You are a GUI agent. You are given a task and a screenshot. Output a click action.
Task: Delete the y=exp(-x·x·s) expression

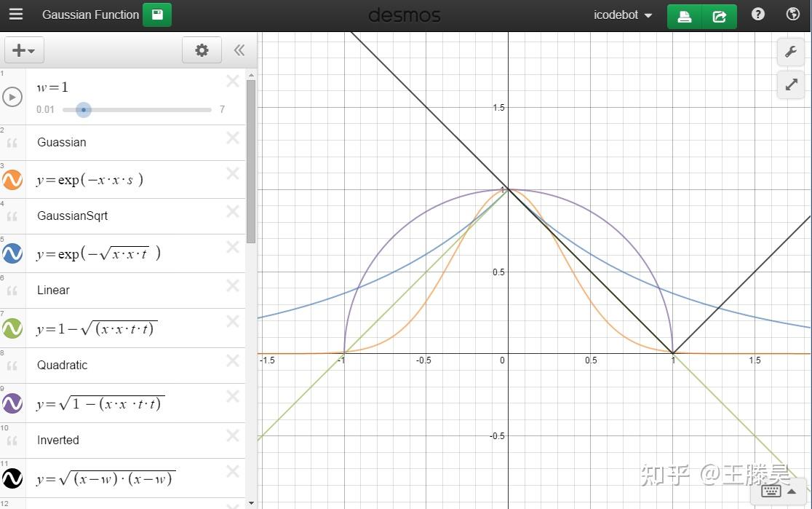233,173
